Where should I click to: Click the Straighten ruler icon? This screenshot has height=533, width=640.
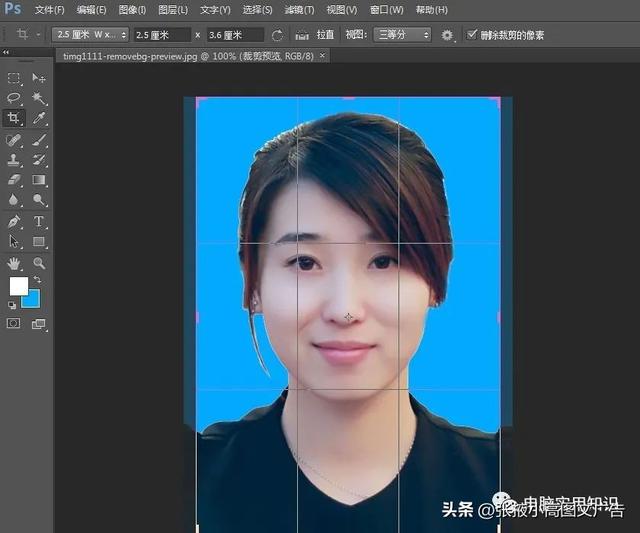[x=302, y=36]
